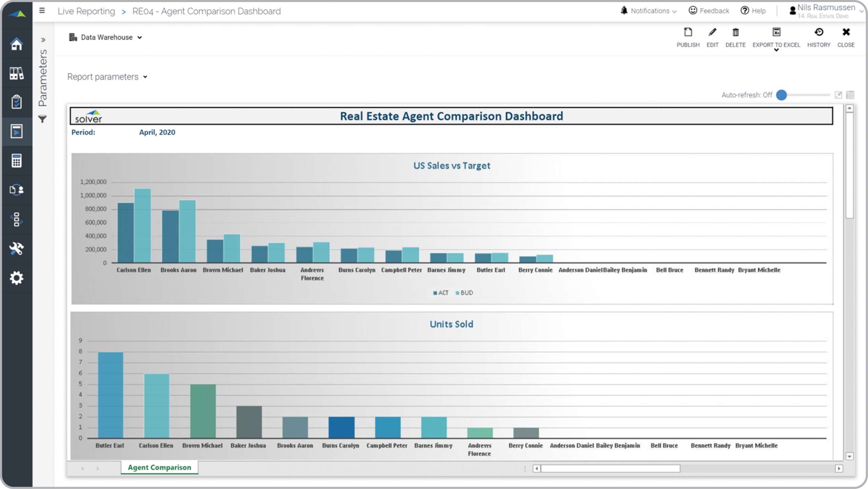Screen dimensions: 868x489
Task: Click the filter funnel icon
Action: (x=42, y=119)
